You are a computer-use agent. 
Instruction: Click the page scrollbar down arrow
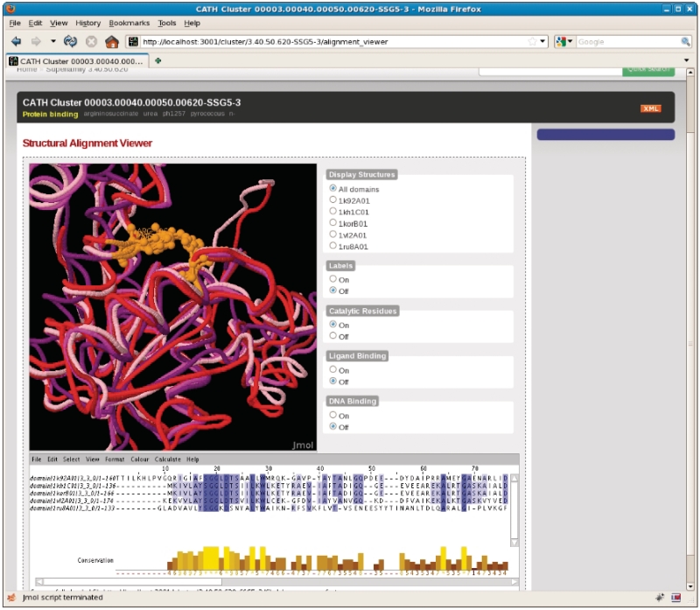[x=690, y=586]
